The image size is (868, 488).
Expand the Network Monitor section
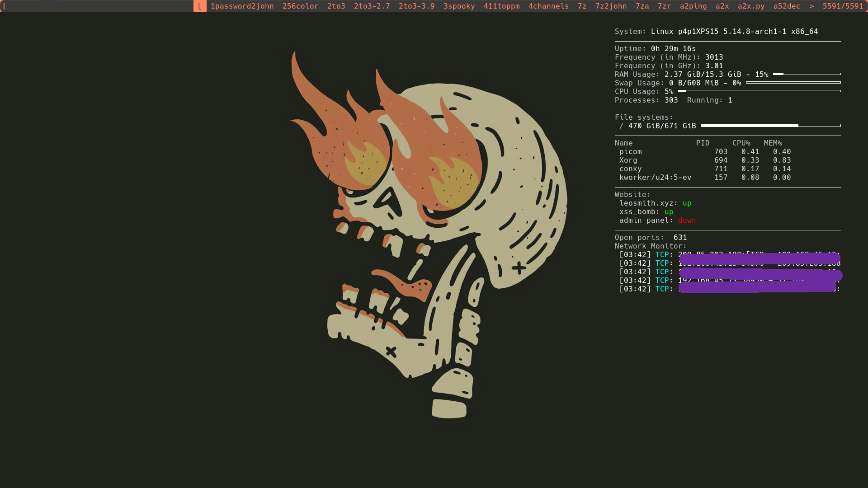pos(650,246)
